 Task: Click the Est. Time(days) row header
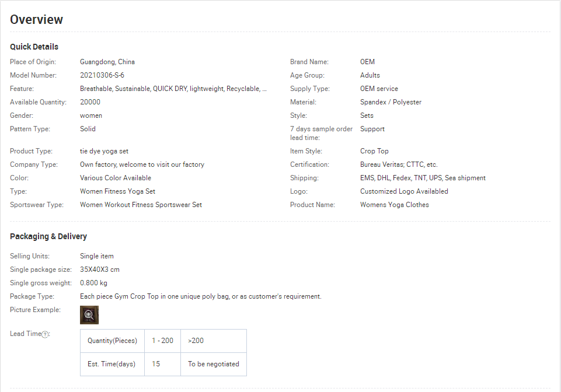coord(111,364)
